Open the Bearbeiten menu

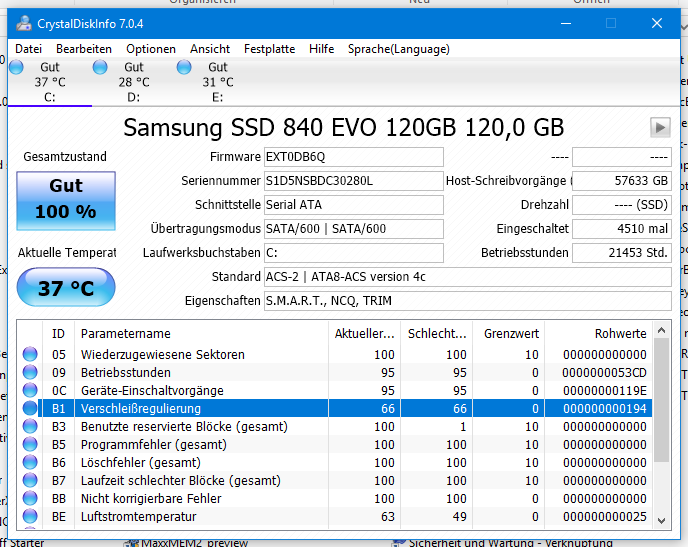click(x=84, y=49)
